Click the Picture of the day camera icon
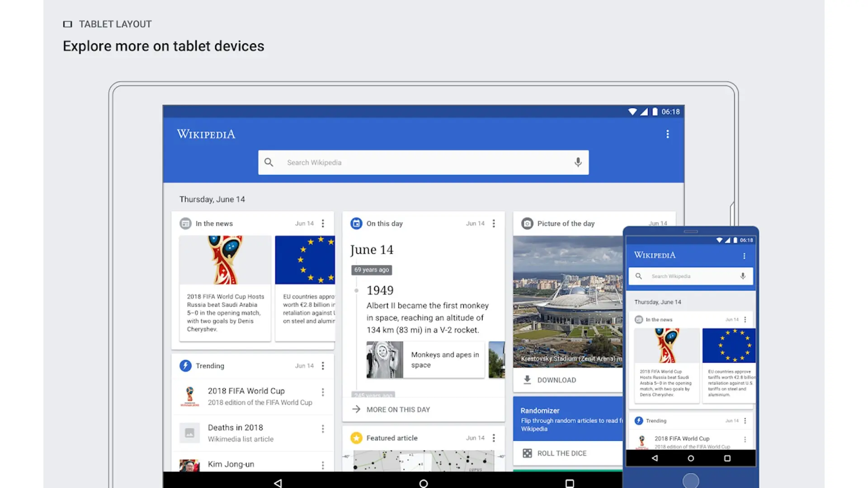This screenshot has width=868, height=488. 527,223
